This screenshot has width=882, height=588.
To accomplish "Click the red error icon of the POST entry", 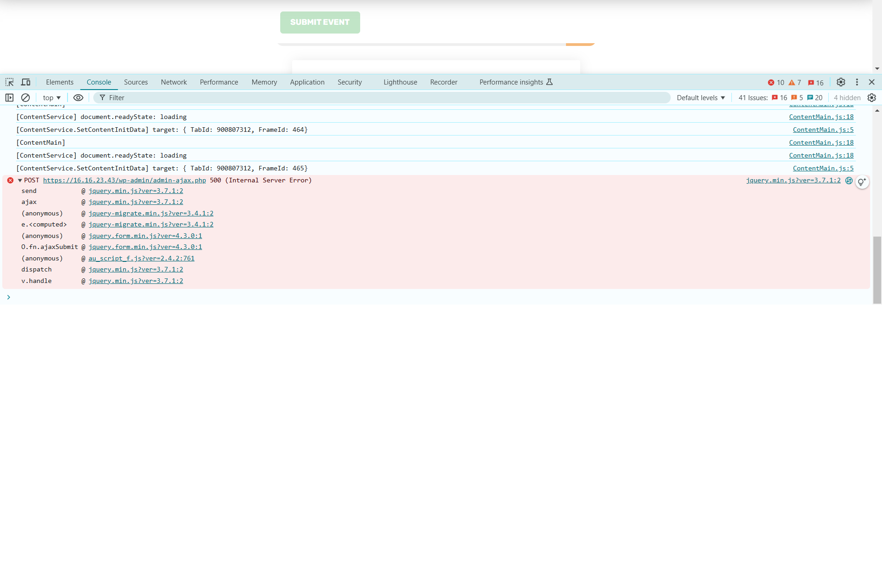I will click(x=10, y=181).
